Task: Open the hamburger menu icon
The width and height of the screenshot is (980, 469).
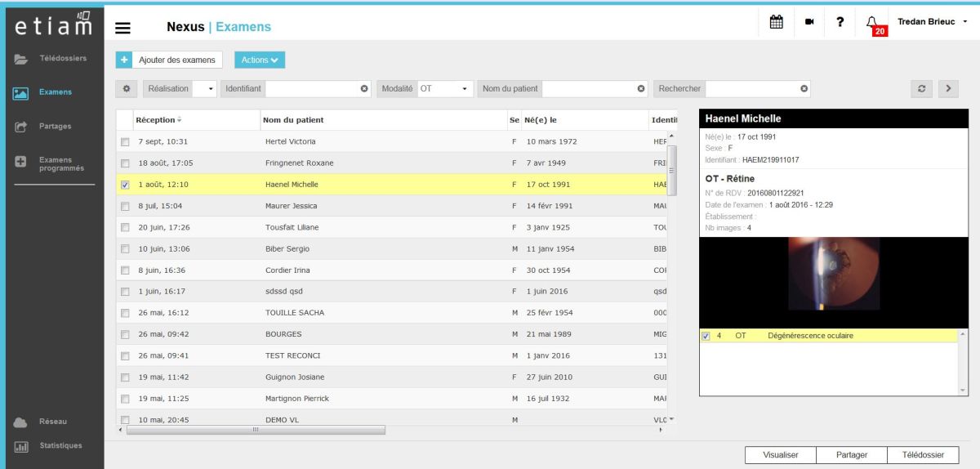Action: point(122,27)
